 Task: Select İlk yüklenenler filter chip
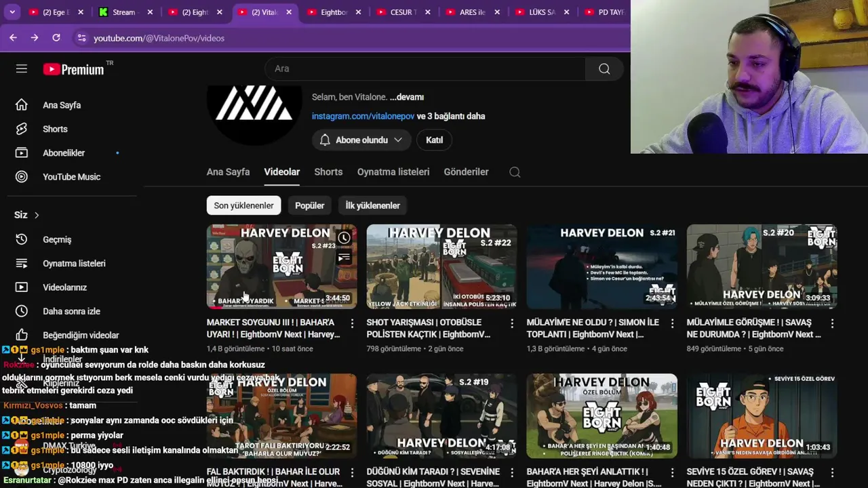pyautogui.click(x=372, y=205)
